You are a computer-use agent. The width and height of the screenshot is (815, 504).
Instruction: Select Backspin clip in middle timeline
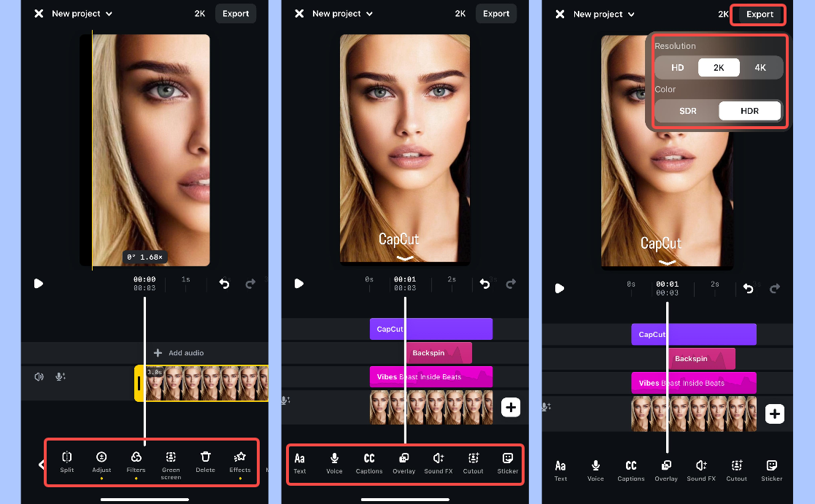[439, 353]
